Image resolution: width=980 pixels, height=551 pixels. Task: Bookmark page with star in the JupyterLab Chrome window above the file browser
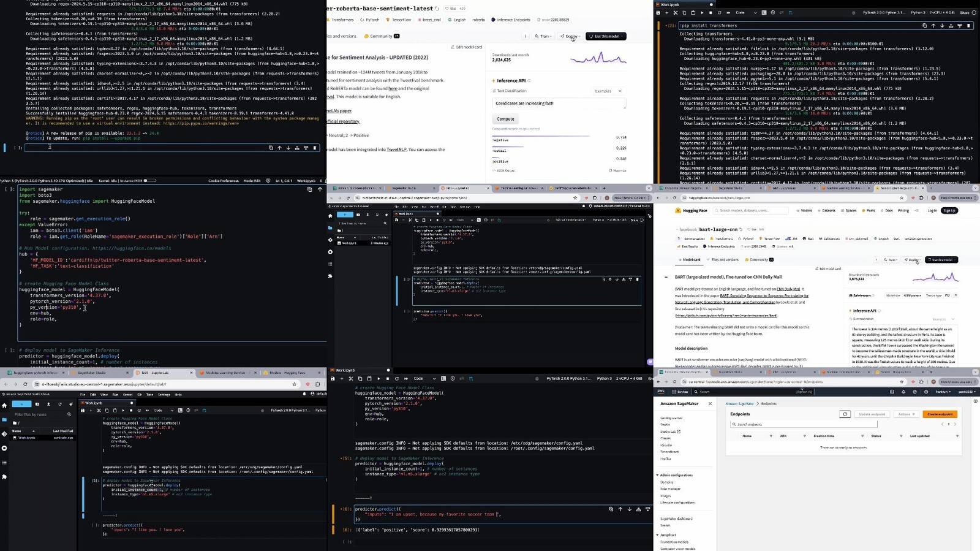click(x=294, y=384)
